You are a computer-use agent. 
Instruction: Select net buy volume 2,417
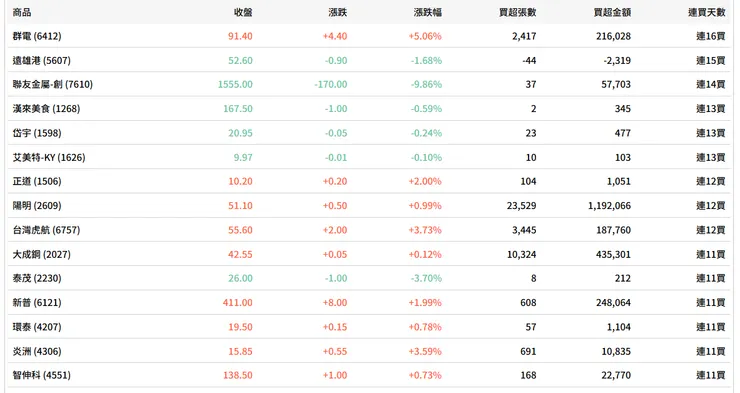point(524,36)
